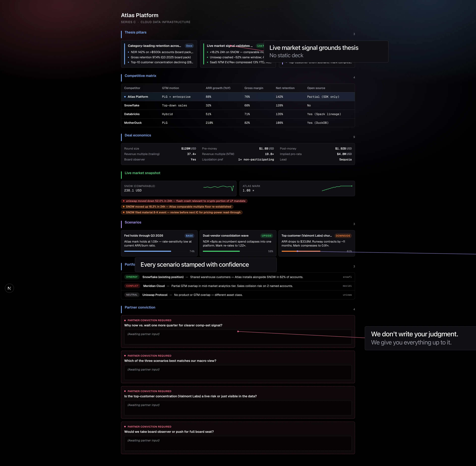
Task: Click the Gross margin column header
Action: (x=254, y=88)
